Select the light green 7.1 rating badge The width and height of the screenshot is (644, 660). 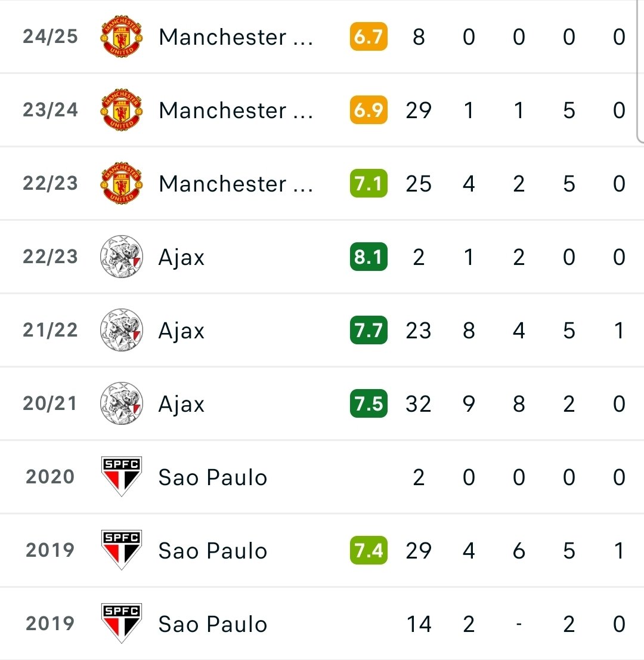click(369, 183)
